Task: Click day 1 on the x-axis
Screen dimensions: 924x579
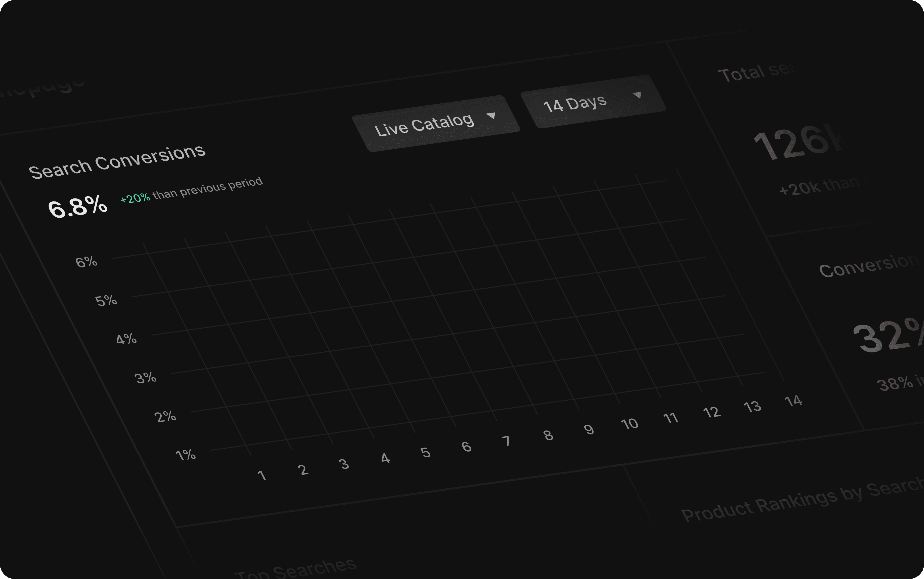Action: coord(262,476)
